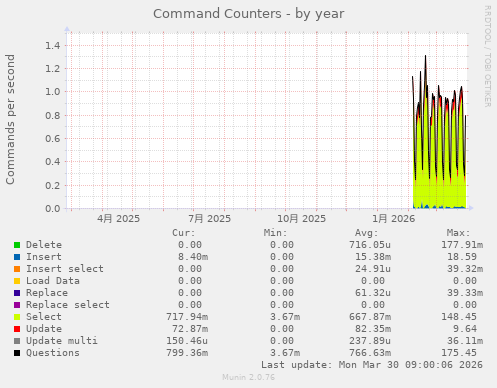The width and height of the screenshot is (497, 388).
Task: Click the '10月 2025' x-axis label
Action: (301, 219)
